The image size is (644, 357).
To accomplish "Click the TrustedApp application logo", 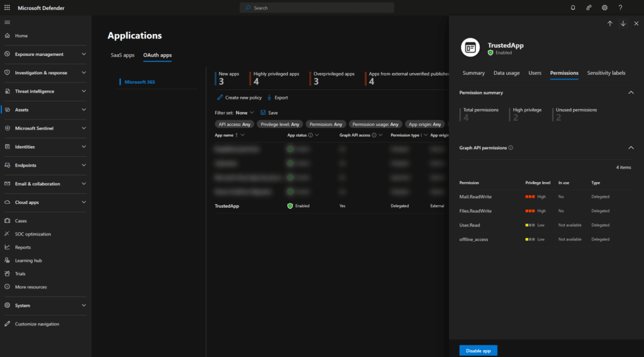I will coord(470,48).
